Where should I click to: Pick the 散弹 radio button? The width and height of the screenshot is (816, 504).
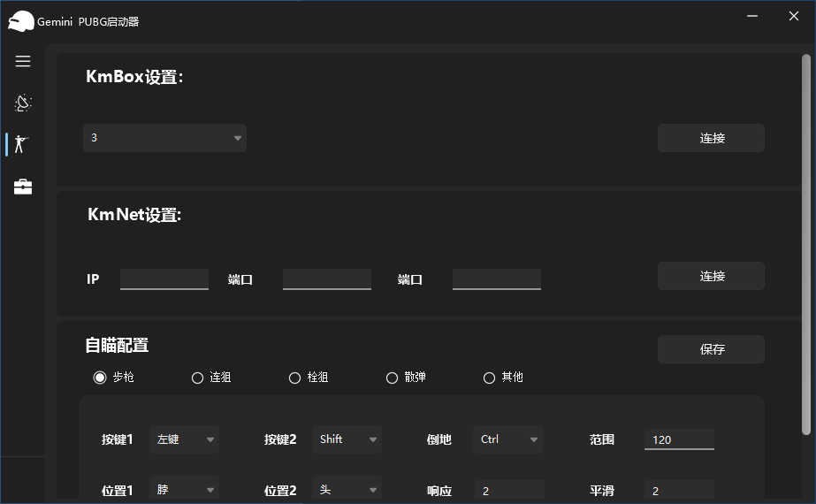click(393, 378)
